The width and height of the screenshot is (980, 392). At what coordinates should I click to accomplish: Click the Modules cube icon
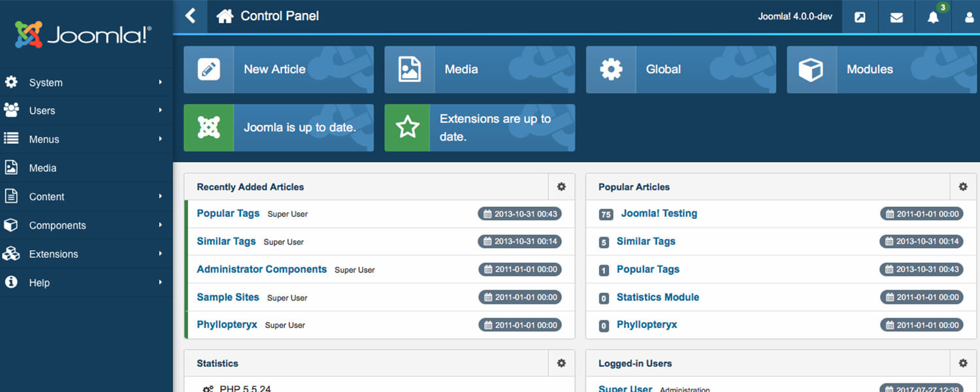point(811,69)
